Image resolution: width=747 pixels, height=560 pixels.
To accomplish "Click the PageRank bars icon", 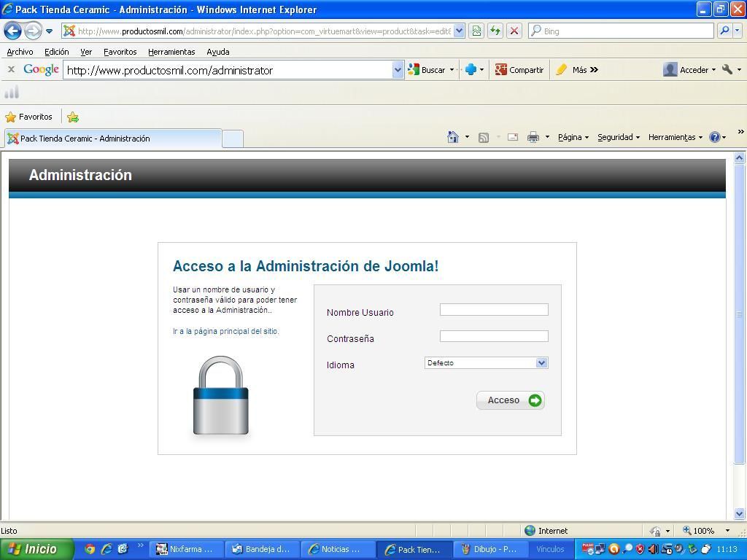I will (12, 91).
